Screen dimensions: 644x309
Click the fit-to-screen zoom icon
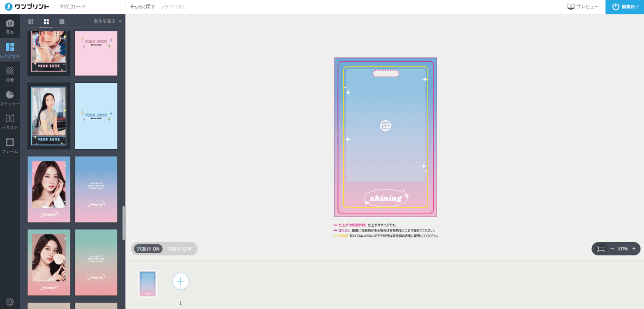pyautogui.click(x=601, y=248)
